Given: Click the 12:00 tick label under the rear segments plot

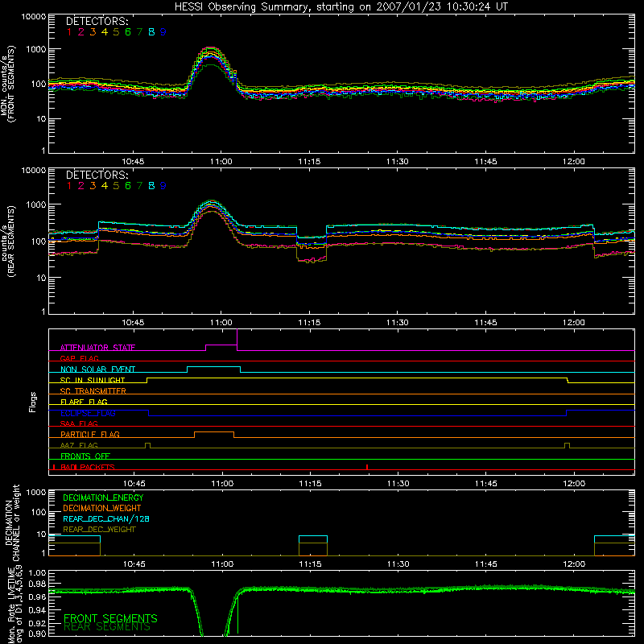Looking at the screenshot, I should pyautogui.click(x=573, y=323).
